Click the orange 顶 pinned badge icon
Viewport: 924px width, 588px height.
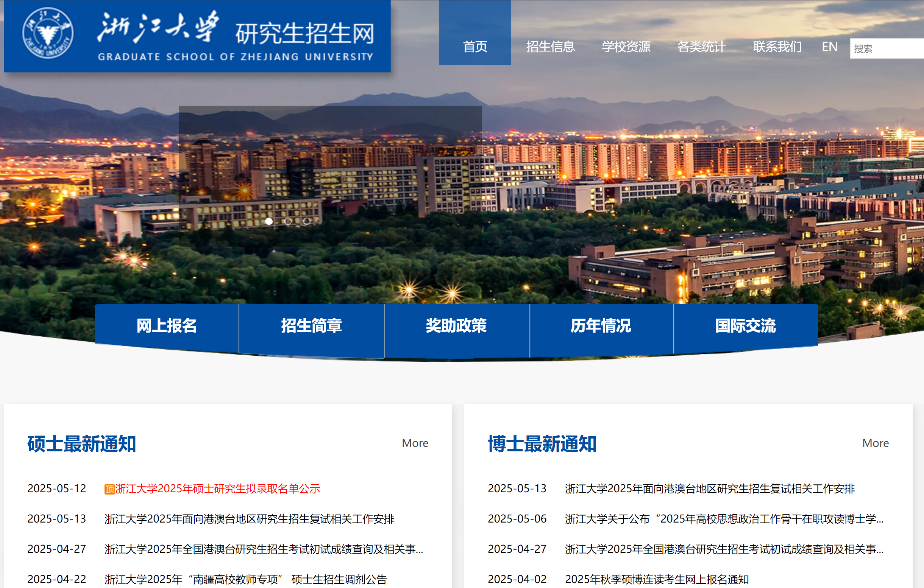(109, 489)
